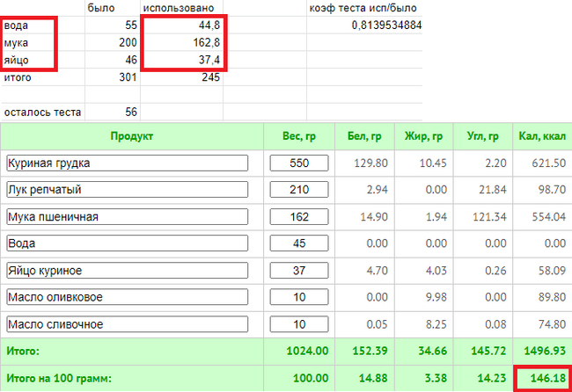572x392 pixels.
Task: Click the 'Вода' product name field
Action: (127, 243)
